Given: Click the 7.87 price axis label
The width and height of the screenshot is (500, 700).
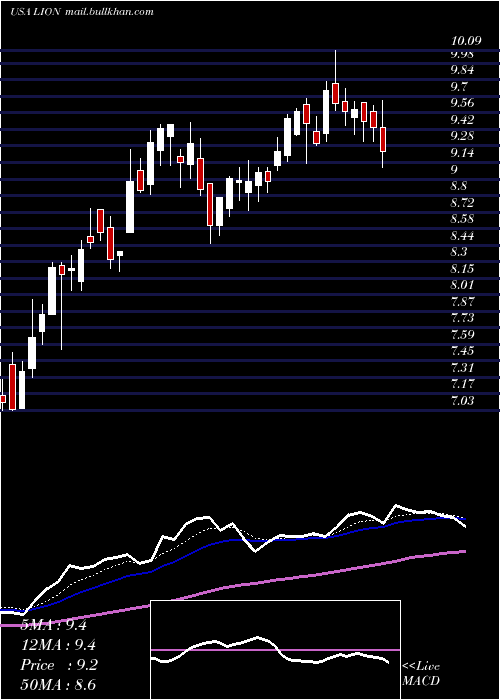Looking at the screenshot, I should (464, 302).
